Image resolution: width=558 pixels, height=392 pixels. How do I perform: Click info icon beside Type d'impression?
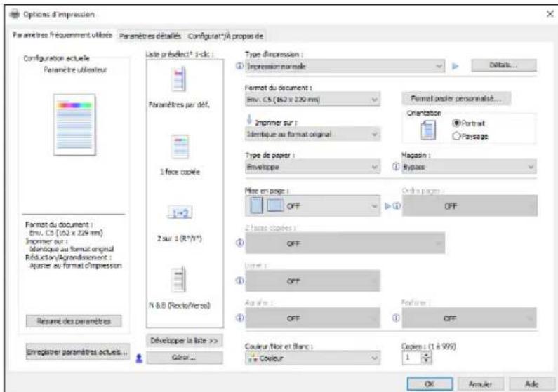point(240,66)
